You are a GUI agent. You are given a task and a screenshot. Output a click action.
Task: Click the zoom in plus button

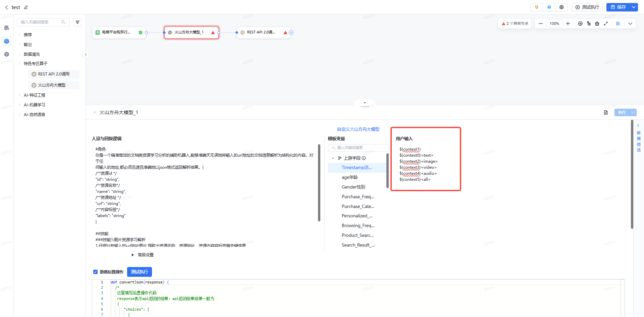click(x=568, y=23)
